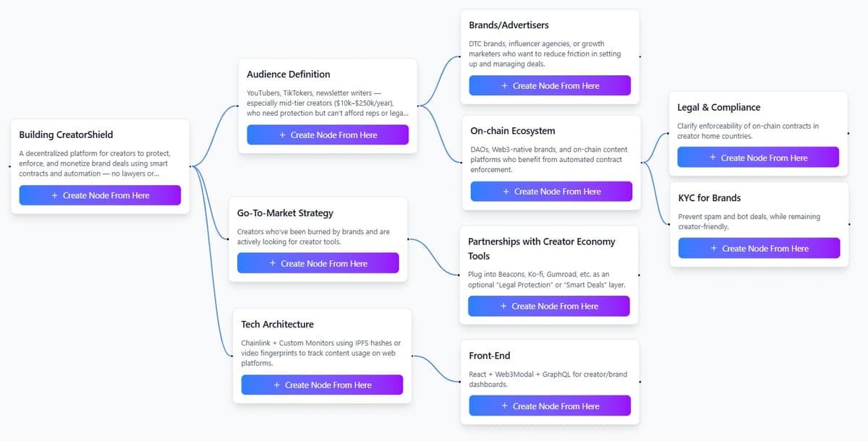
Task: Add a node from Go-To-Market Strategy
Action: point(318,263)
